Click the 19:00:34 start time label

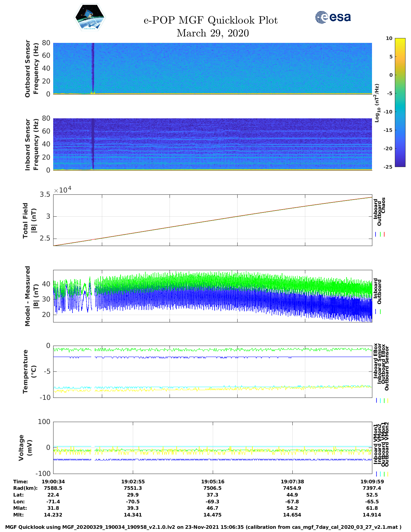point(53,481)
